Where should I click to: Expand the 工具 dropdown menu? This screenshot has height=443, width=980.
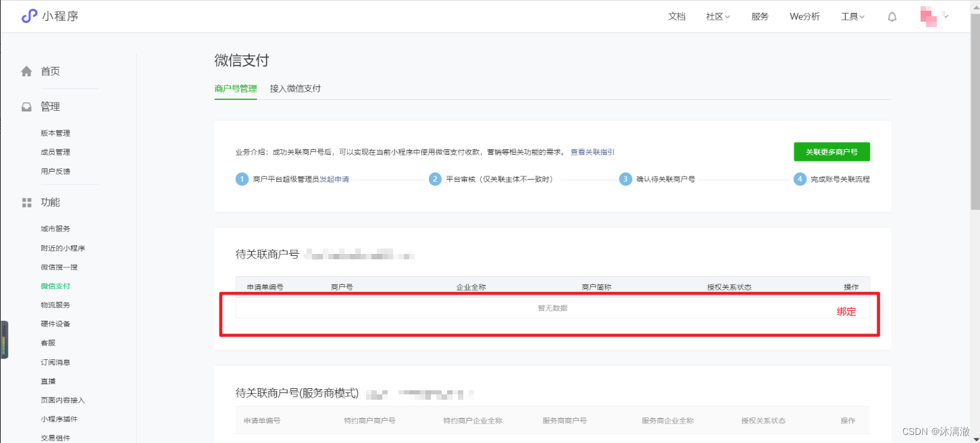(x=853, y=17)
